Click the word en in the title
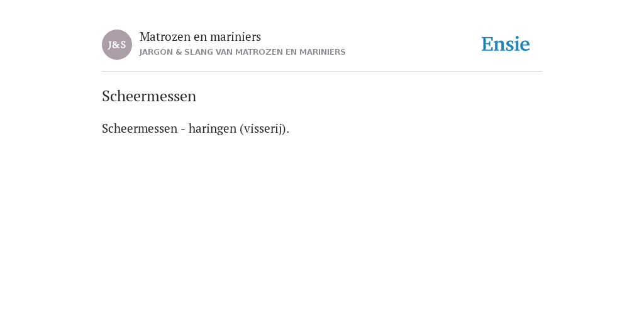The width and height of the screenshot is (644, 322). click(201, 37)
